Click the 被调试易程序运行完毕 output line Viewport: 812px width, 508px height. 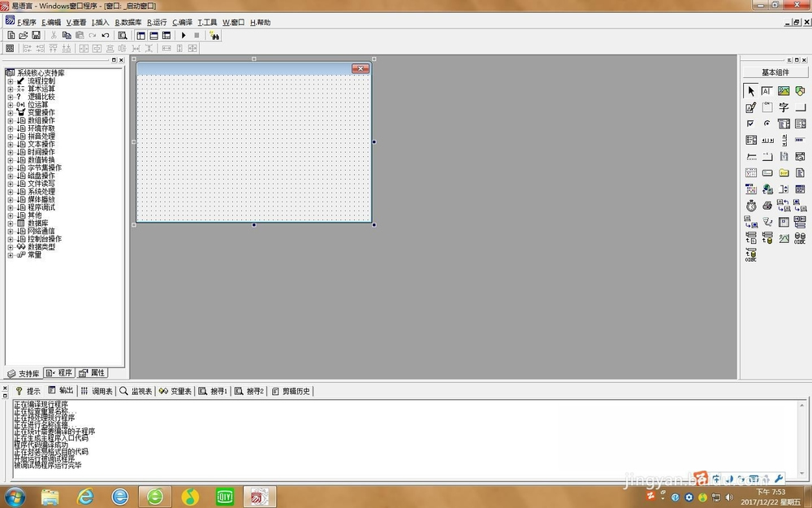tap(48, 465)
